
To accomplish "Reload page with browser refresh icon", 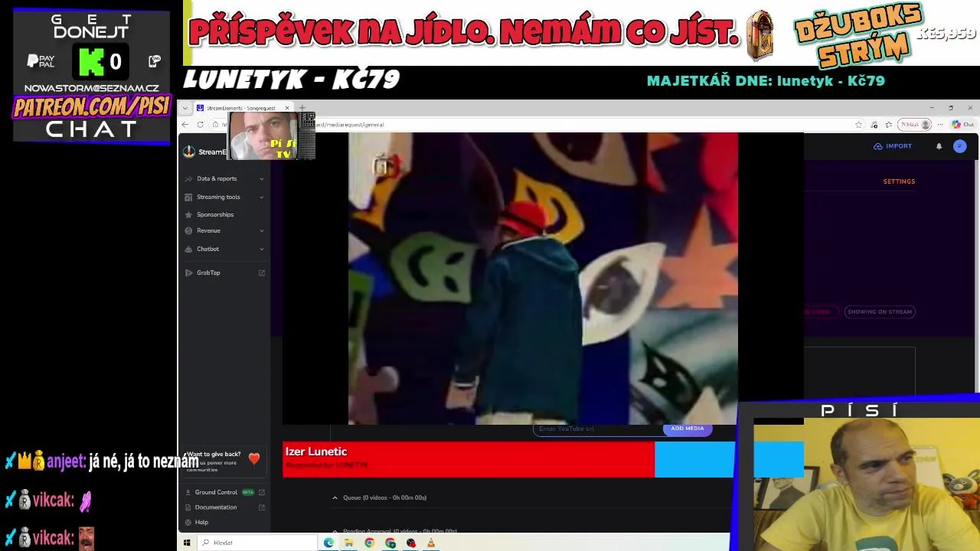I will pyautogui.click(x=201, y=125).
